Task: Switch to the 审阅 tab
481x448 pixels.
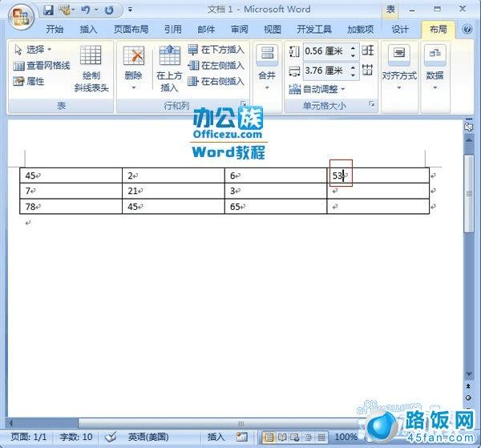Action: (239, 30)
